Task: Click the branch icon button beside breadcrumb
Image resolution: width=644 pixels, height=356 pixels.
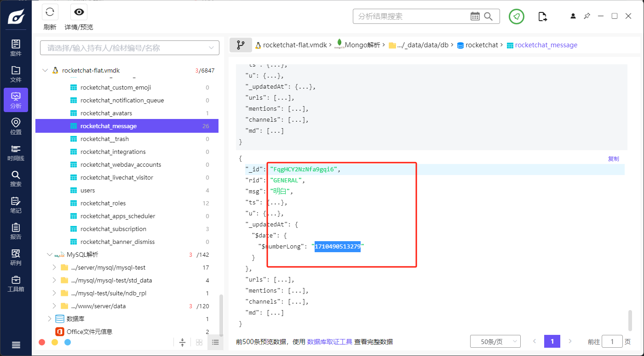Action: (x=241, y=45)
